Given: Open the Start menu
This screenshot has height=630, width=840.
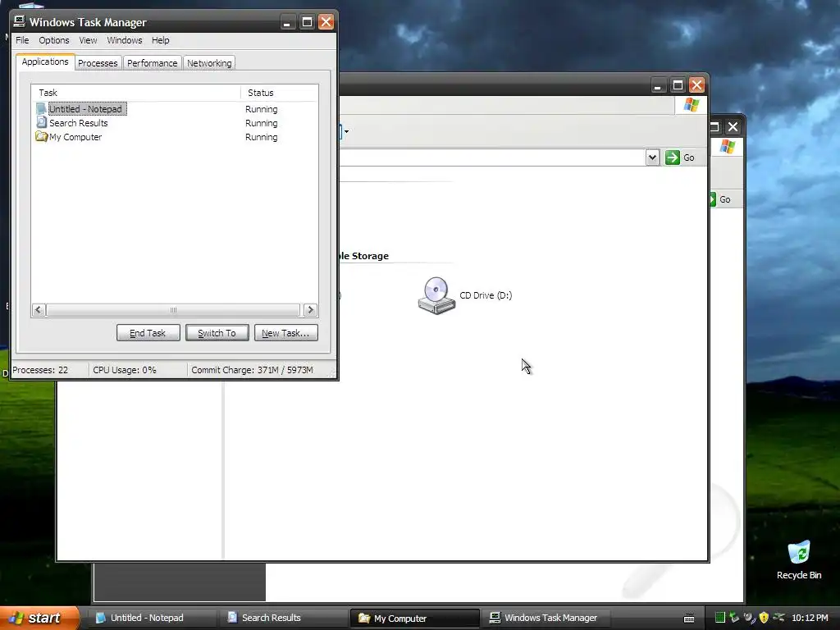Looking at the screenshot, I should tap(39, 618).
